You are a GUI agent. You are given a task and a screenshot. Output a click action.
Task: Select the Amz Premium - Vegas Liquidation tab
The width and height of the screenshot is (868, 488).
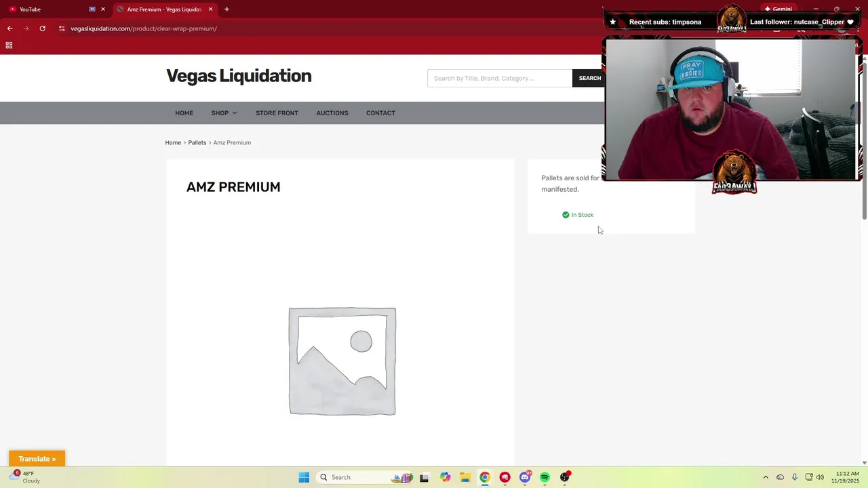point(165,9)
